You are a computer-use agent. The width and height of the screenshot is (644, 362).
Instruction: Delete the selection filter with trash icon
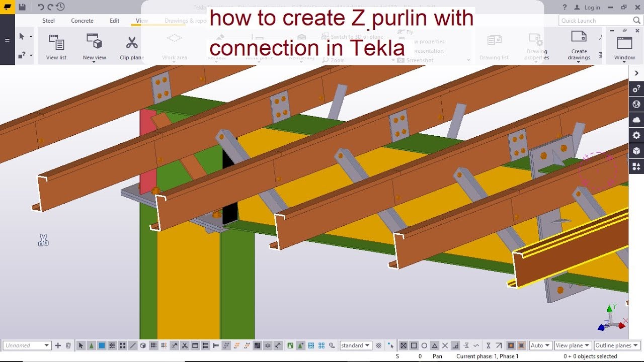point(68,345)
